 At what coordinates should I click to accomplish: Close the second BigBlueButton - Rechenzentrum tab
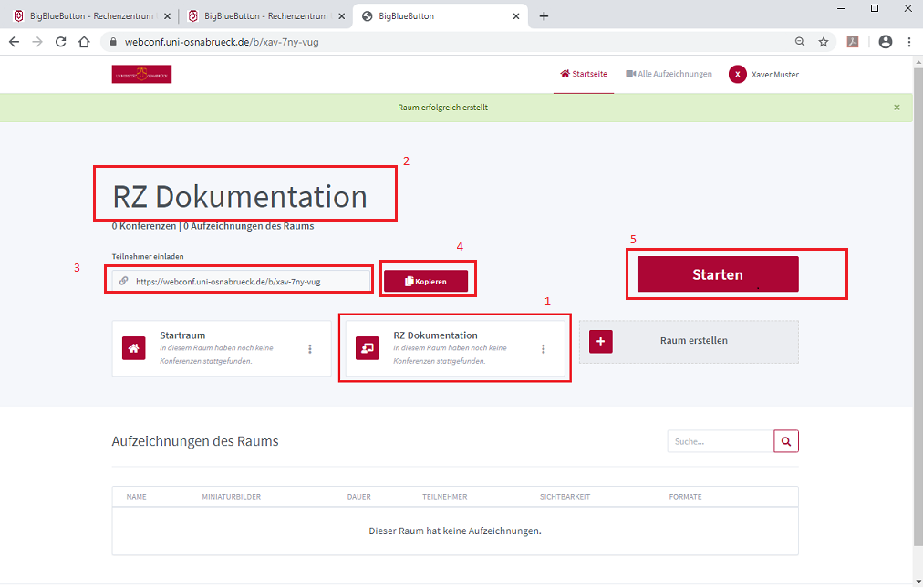tap(341, 16)
